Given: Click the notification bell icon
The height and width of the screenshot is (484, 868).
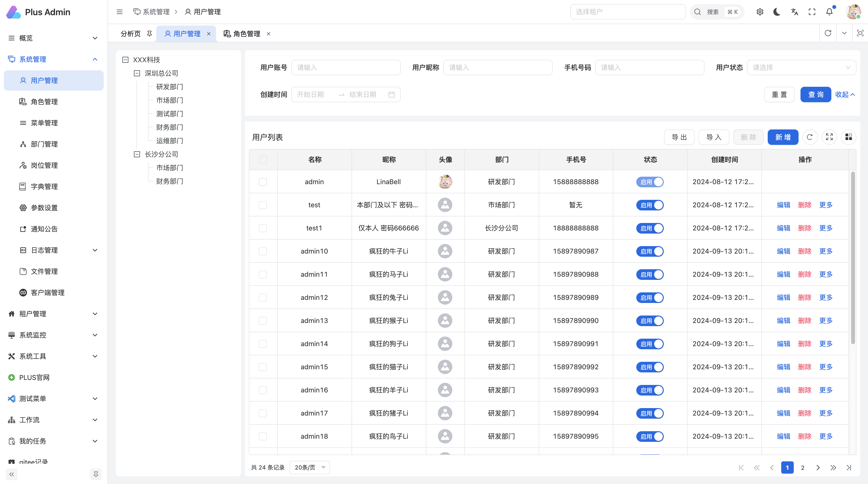Looking at the screenshot, I should click(829, 12).
